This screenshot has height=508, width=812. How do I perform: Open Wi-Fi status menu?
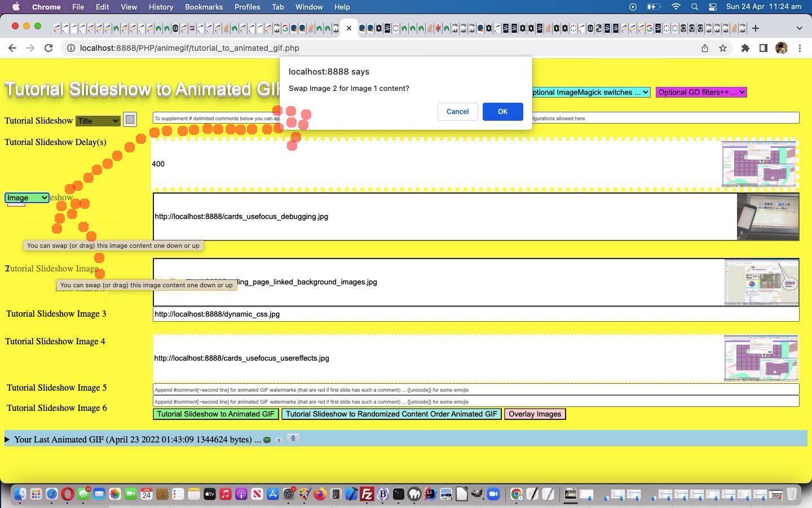[x=676, y=7]
